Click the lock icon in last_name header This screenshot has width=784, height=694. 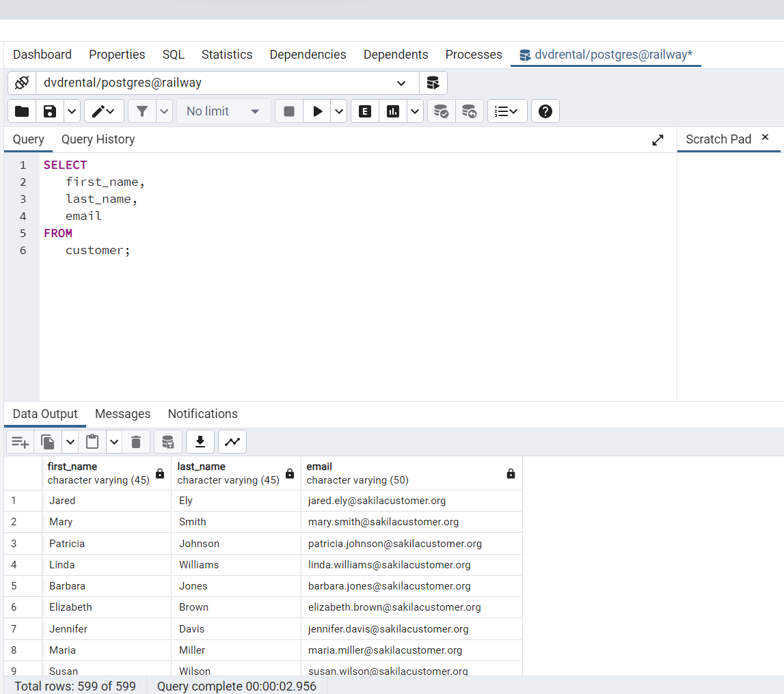click(290, 473)
